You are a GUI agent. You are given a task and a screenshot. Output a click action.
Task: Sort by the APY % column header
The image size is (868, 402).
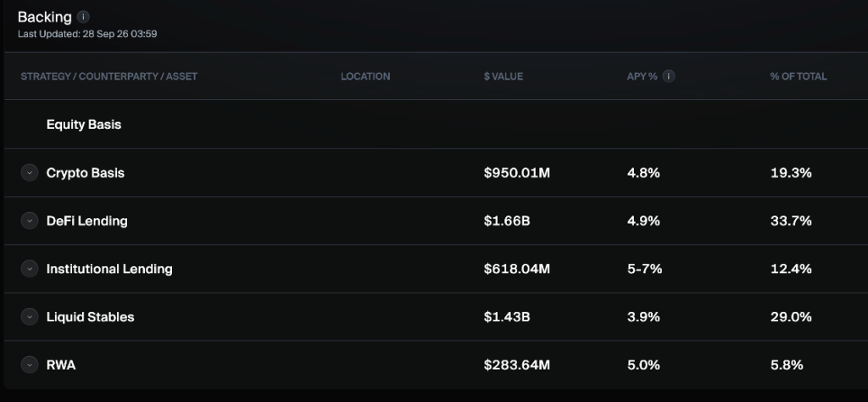643,76
